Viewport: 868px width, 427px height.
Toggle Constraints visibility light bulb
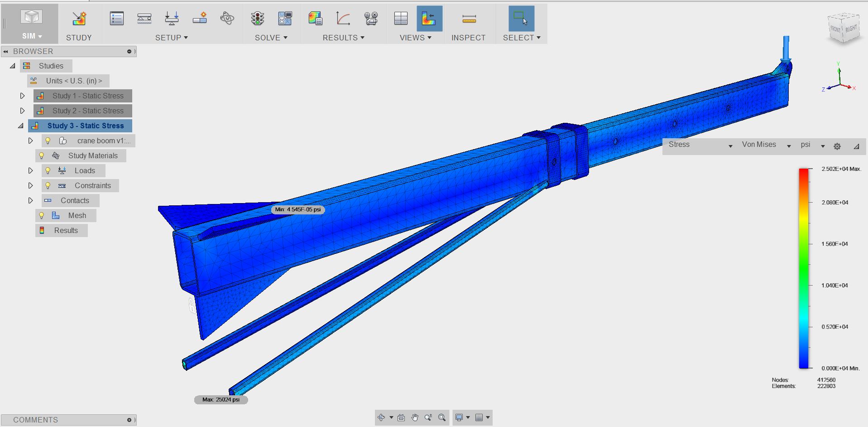[48, 185]
